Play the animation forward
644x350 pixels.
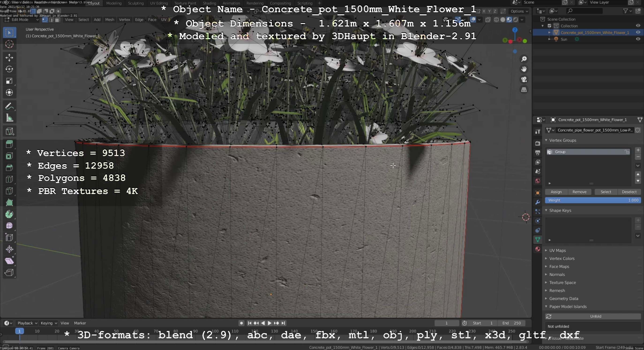[270, 323]
